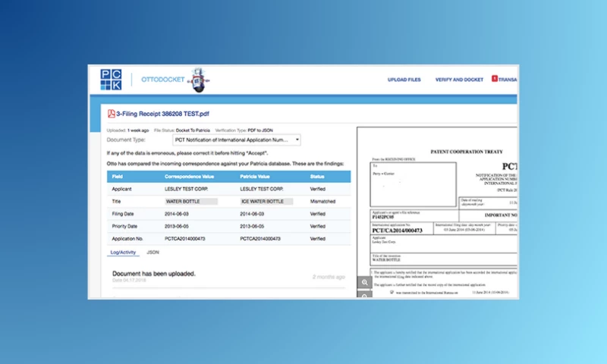Click the Filing Date field label
Viewport: 607px width, 364px height.
123,214
